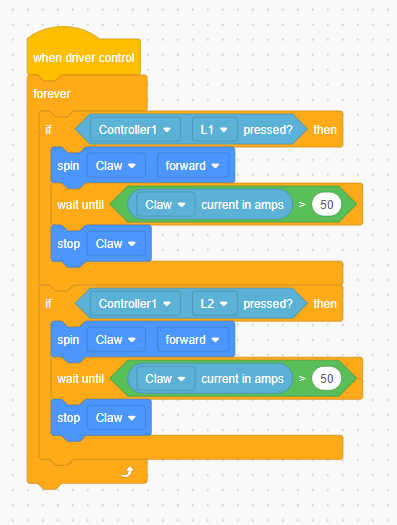Open Claw dropdown in second current sensor
The image size is (397, 525).
tap(166, 379)
